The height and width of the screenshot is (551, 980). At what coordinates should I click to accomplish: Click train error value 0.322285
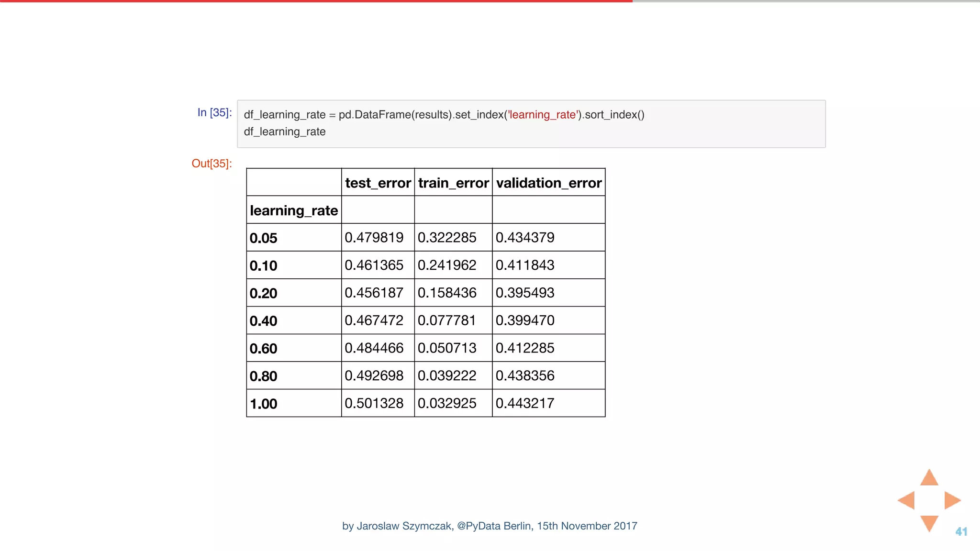[447, 237]
